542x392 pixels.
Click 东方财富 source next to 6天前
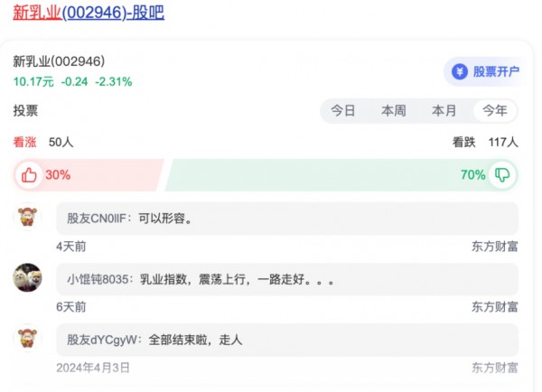click(x=495, y=307)
